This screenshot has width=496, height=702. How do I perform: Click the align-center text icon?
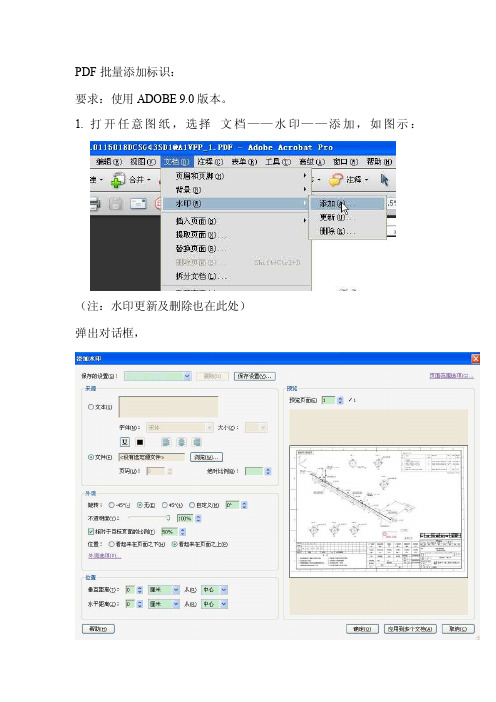click(x=181, y=442)
